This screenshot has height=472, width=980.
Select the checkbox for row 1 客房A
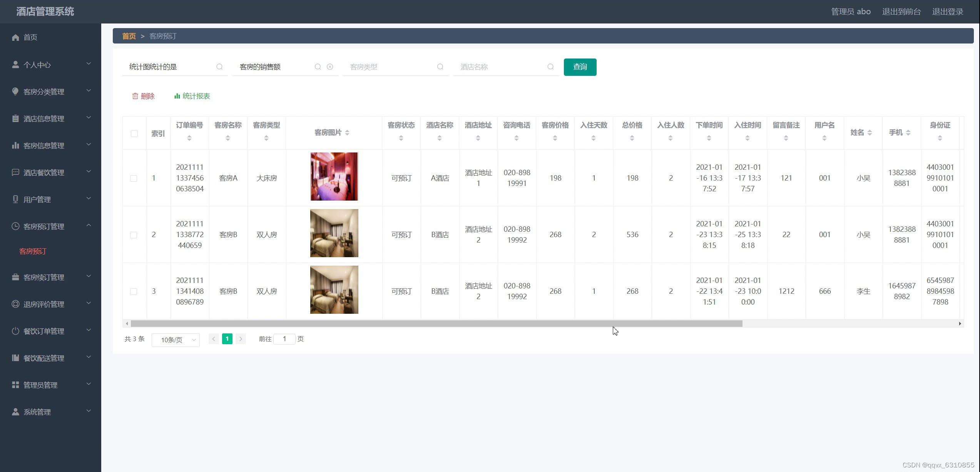134,178
